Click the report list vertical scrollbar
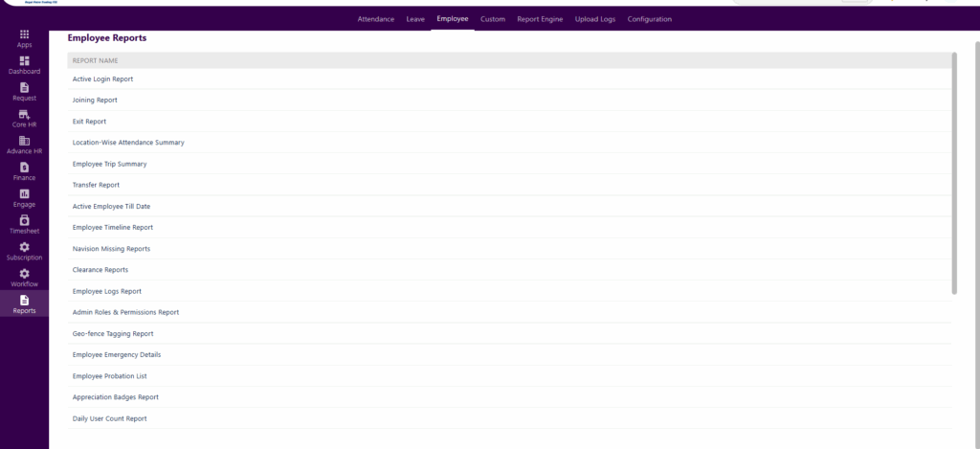Image resolution: width=980 pixels, height=449 pixels. [953, 172]
